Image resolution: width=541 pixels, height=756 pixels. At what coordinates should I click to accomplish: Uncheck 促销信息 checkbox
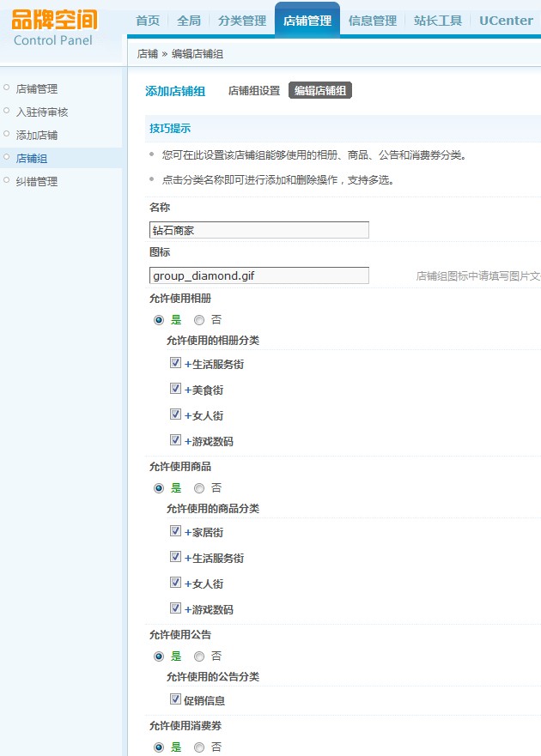(x=176, y=699)
